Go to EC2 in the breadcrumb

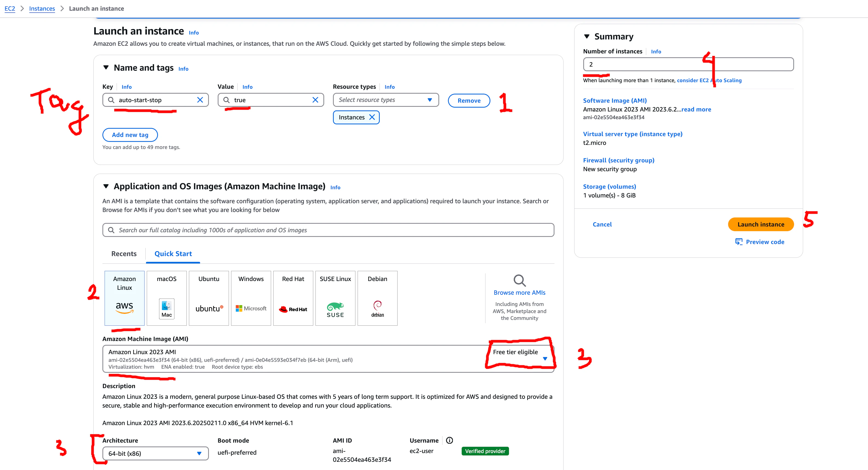10,8
